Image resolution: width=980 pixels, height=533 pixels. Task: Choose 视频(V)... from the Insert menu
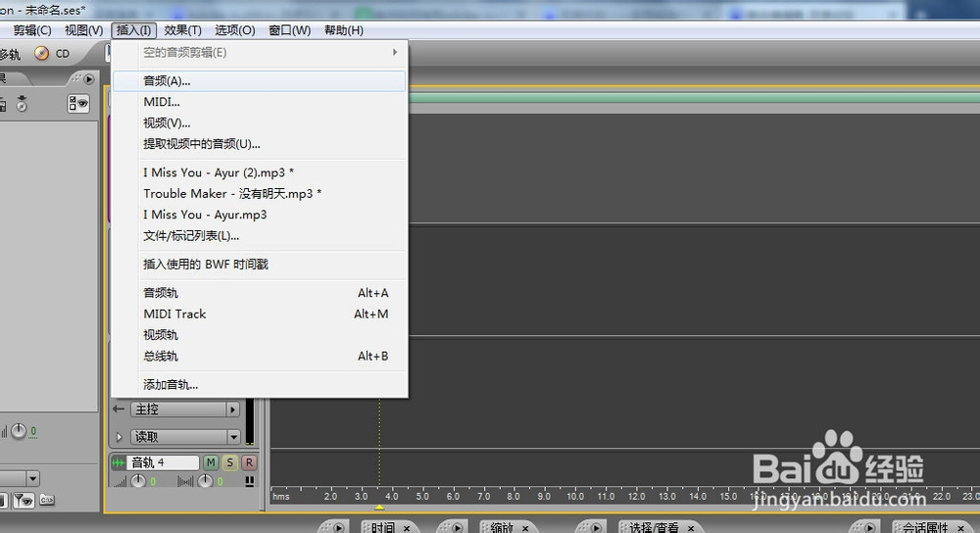click(x=259, y=123)
